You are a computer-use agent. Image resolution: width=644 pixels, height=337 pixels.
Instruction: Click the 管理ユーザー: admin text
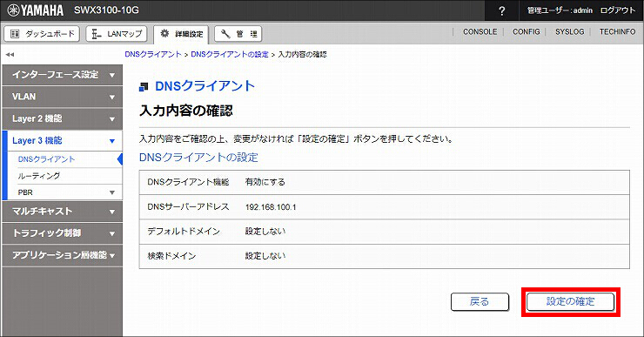(x=560, y=10)
